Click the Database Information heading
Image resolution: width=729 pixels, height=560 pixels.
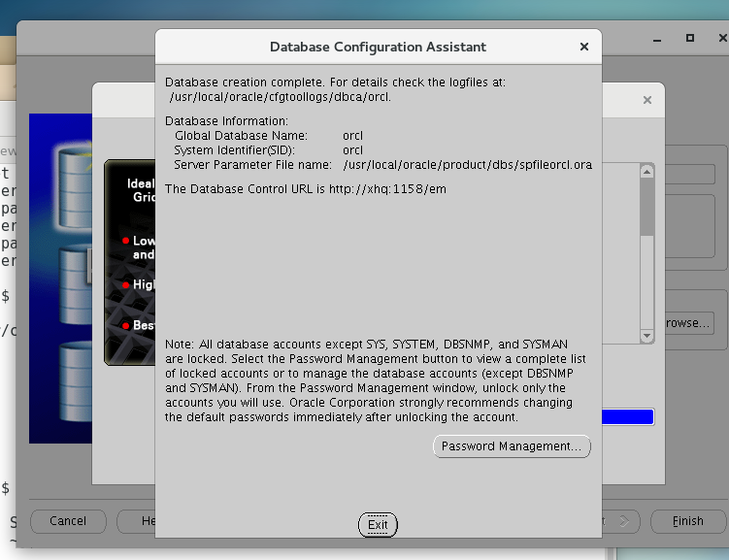pos(226,120)
